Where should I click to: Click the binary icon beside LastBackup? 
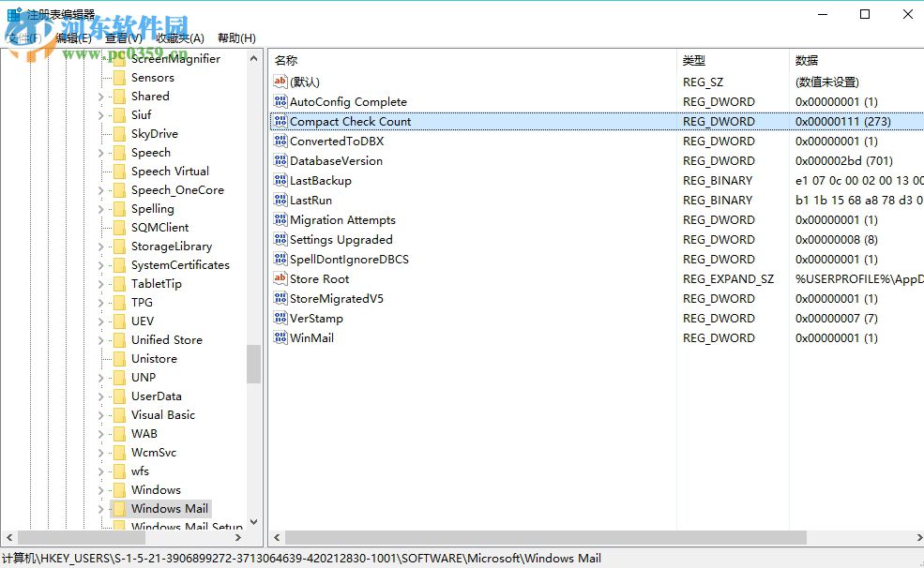[x=279, y=180]
